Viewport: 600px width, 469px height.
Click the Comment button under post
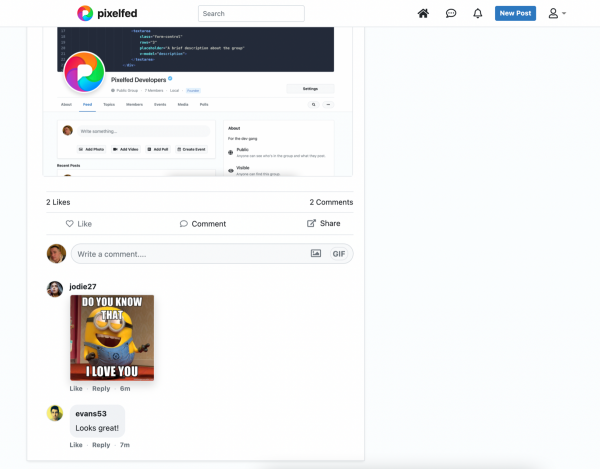[x=203, y=223]
